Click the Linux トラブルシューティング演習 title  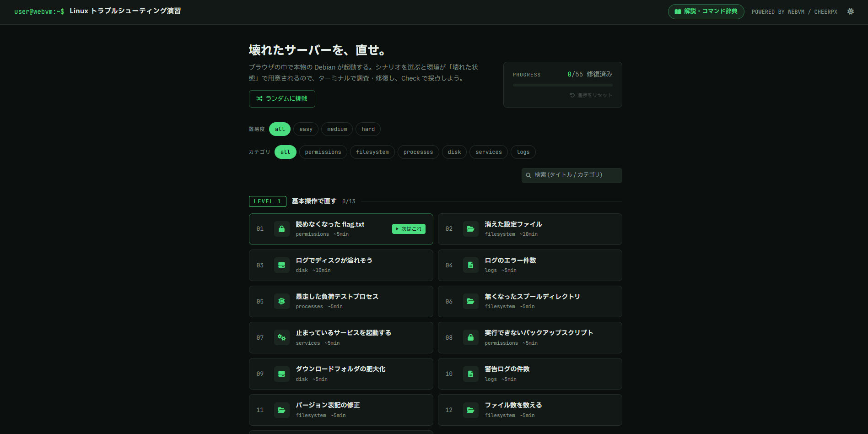pos(125,11)
